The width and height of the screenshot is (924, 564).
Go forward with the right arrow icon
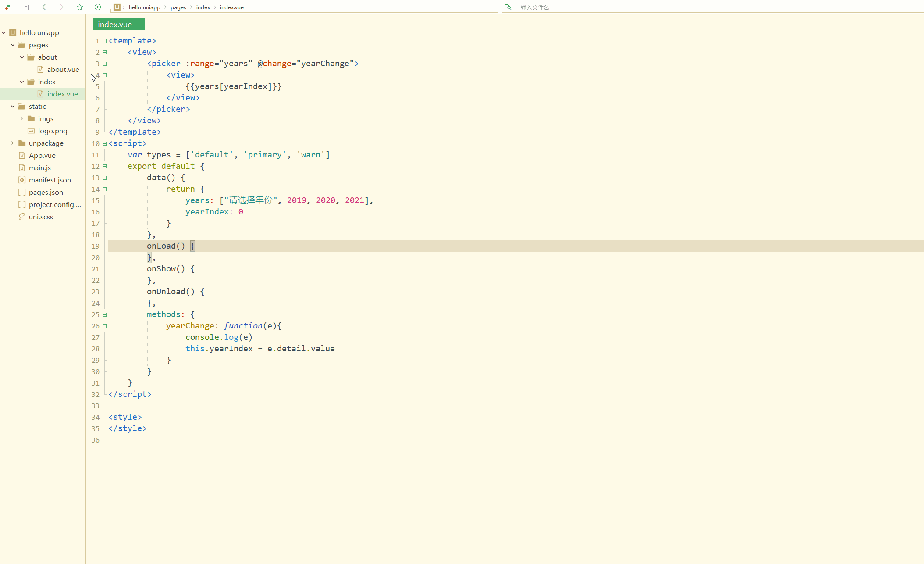(62, 7)
